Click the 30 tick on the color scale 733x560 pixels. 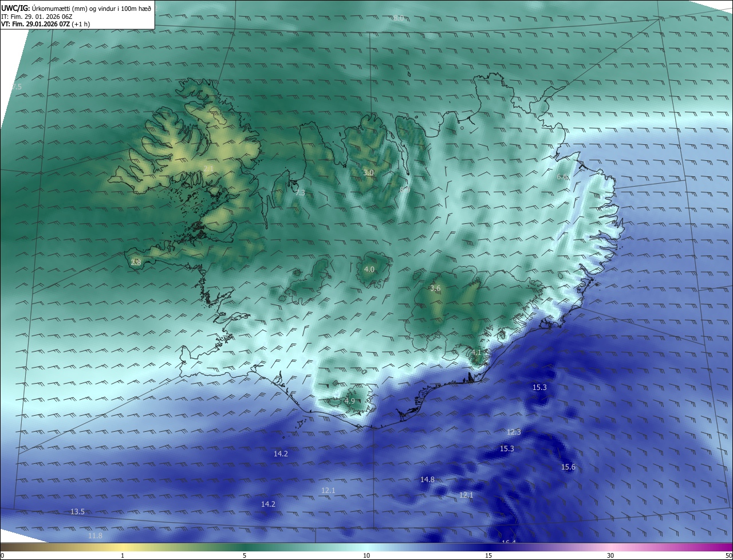click(610, 555)
